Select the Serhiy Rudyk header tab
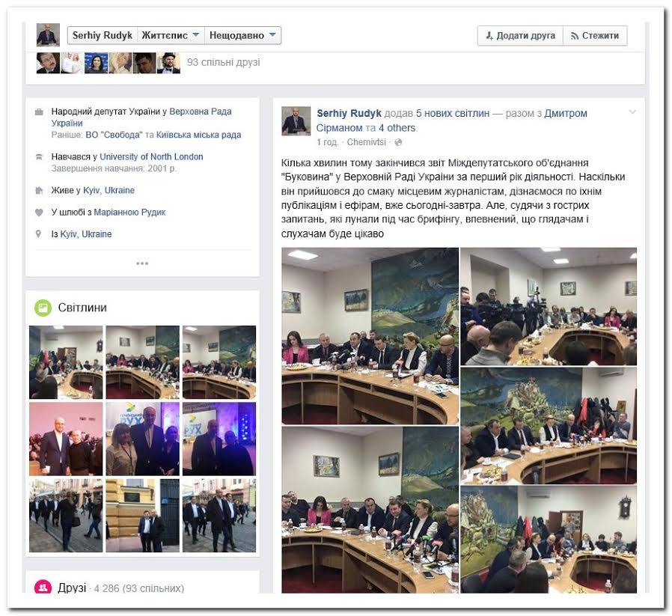The width and height of the screenshot is (672, 616). pos(103,36)
